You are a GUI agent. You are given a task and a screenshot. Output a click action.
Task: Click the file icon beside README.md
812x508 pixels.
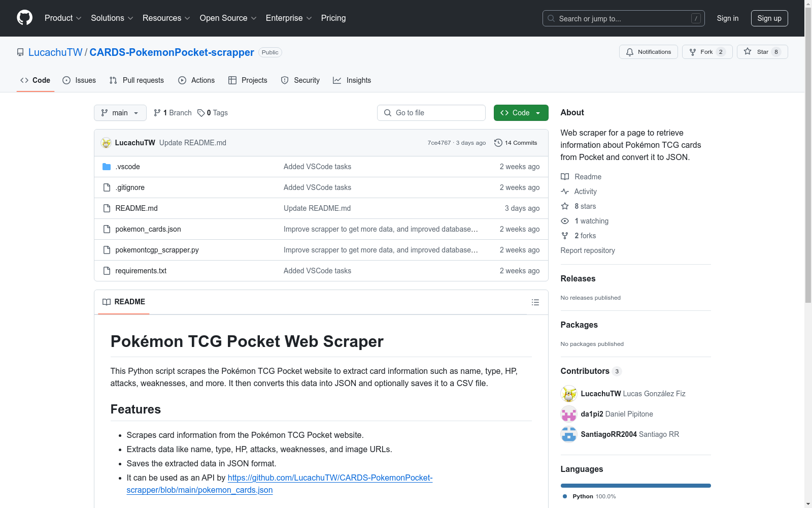107,208
